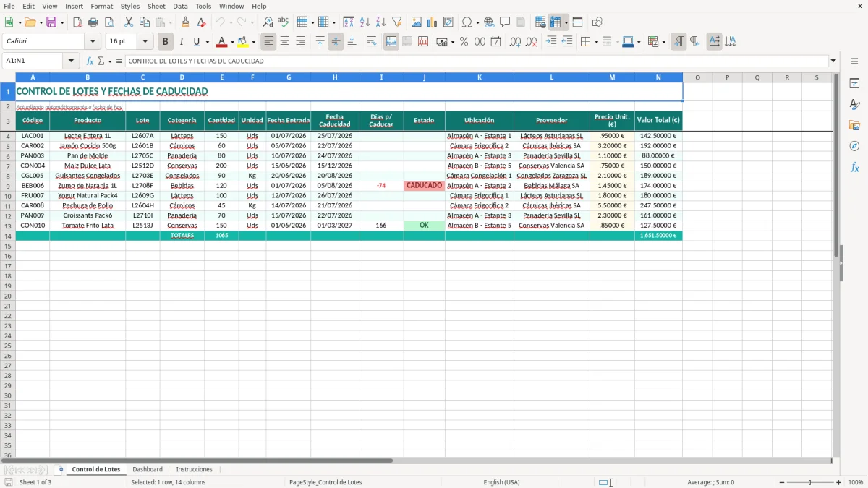The height and width of the screenshot is (488, 868).
Task: Click font color red A swatch
Action: pyautogui.click(x=222, y=42)
